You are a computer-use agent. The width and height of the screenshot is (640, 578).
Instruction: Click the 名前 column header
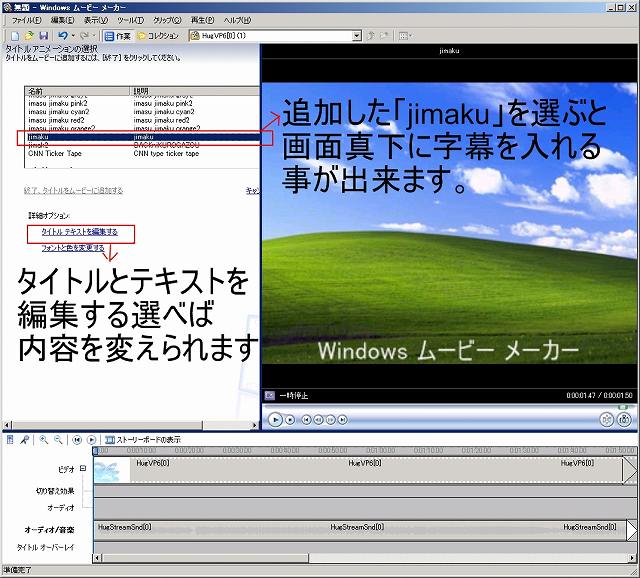(x=77, y=91)
